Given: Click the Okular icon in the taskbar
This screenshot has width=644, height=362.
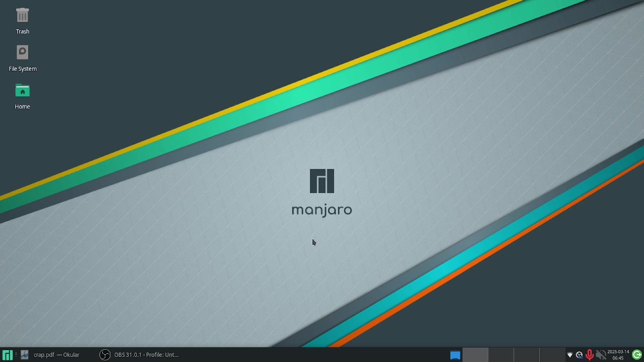Looking at the screenshot, I should coord(24,355).
